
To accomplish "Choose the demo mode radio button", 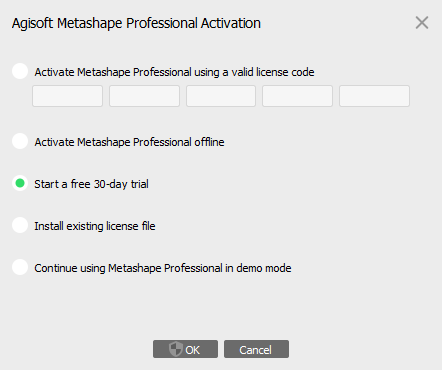I will pyautogui.click(x=20, y=267).
